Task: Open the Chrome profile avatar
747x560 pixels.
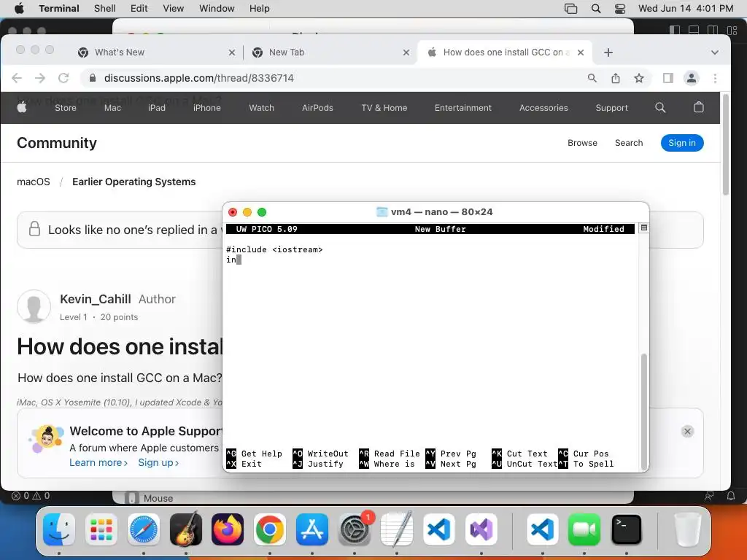Action: click(692, 78)
